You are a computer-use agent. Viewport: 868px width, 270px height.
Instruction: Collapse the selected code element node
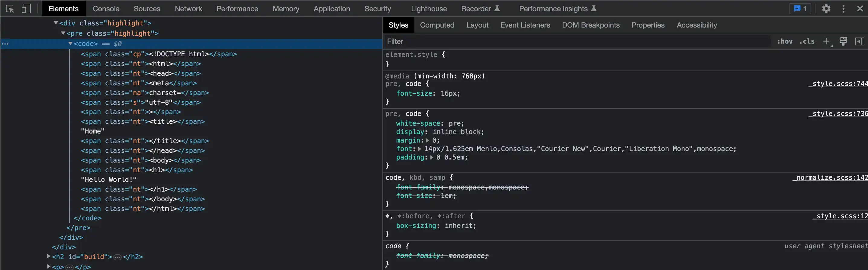[70, 44]
